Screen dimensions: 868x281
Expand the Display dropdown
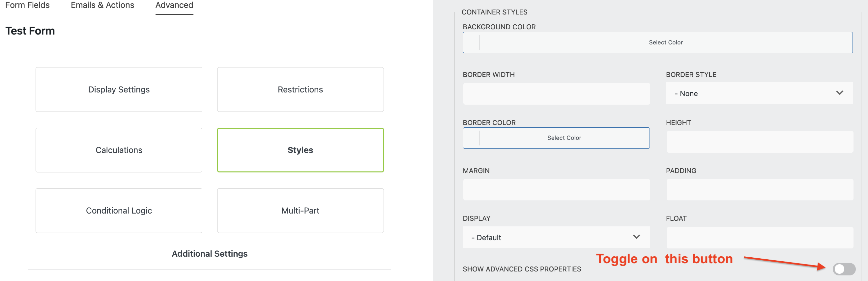pos(556,237)
